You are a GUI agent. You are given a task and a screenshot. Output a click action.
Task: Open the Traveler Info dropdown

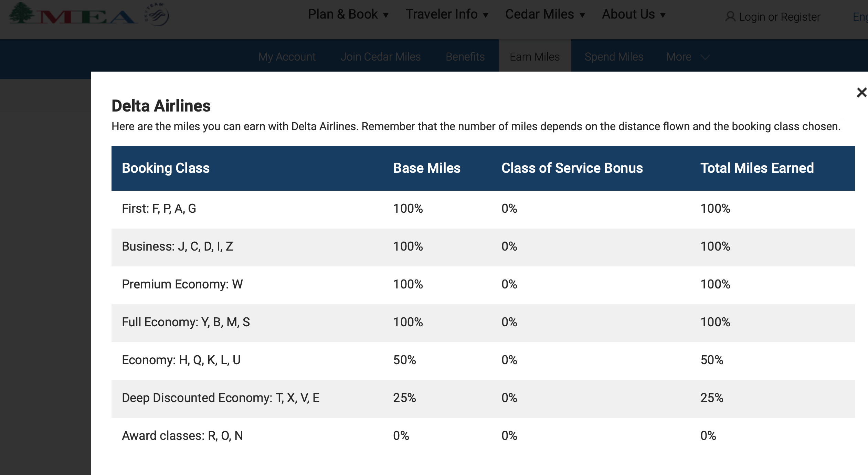coord(447,14)
